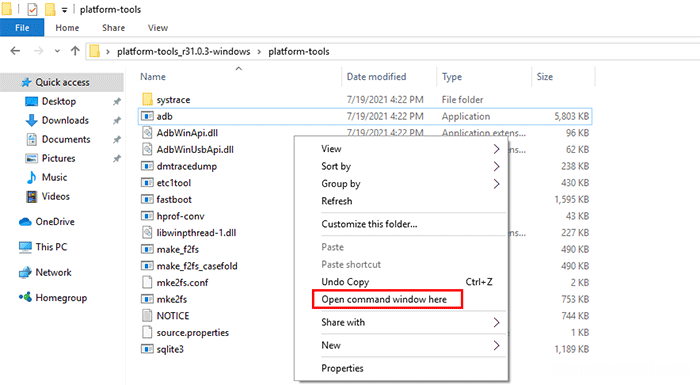Click the Music note icon in sidebar
Screen dimensions: 700x385
coord(32,177)
